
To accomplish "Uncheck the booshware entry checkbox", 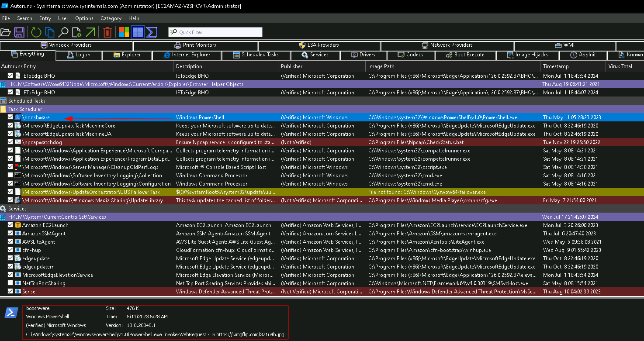I will coord(10,117).
